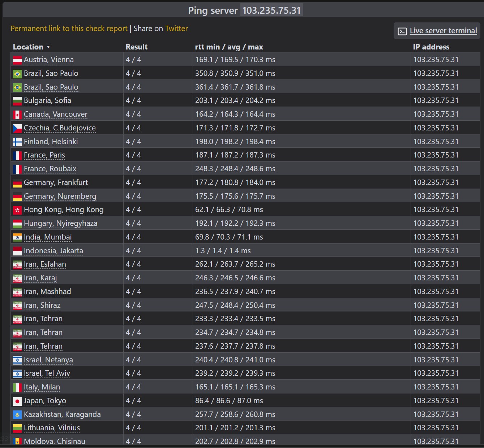Open the Hong Kong, Hong Kong location link

click(64, 210)
